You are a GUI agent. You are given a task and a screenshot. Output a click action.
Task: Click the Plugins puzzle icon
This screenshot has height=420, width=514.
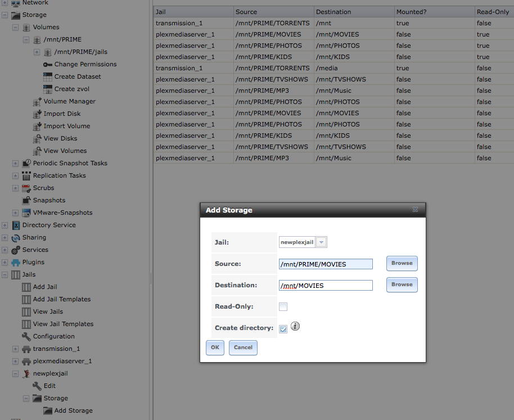pos(16,263)
